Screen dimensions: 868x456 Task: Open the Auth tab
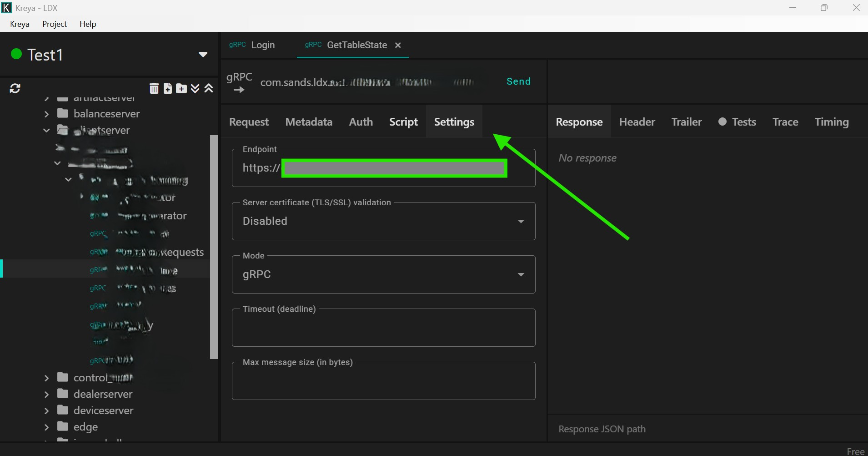361,122
